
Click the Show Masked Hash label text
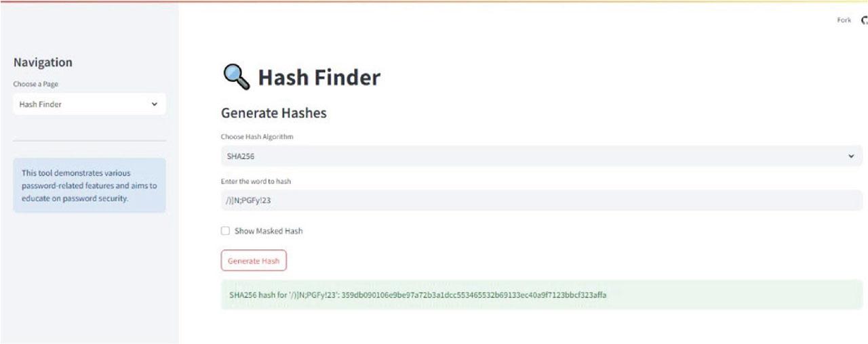pos(269,231)
